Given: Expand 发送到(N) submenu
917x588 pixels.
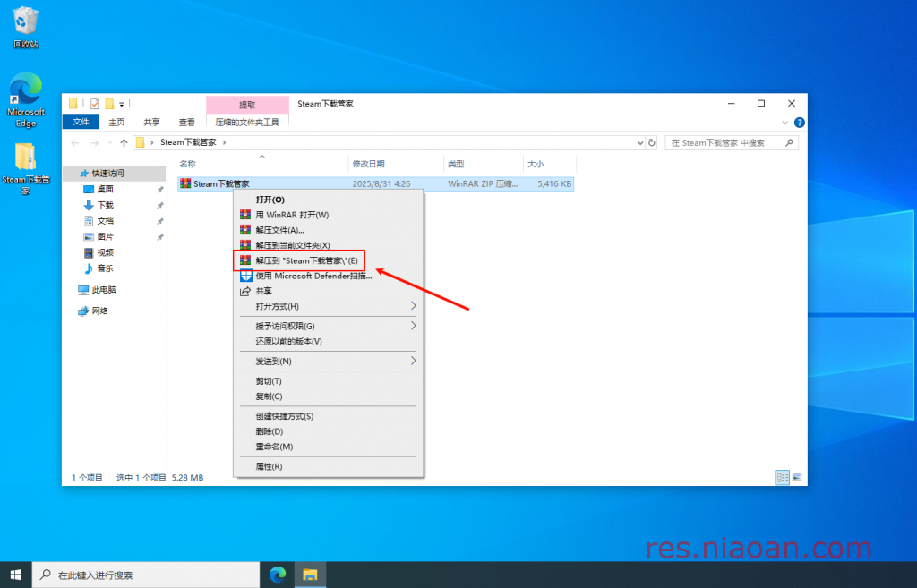Looking at the screenshot, I should tap(328, 362).
